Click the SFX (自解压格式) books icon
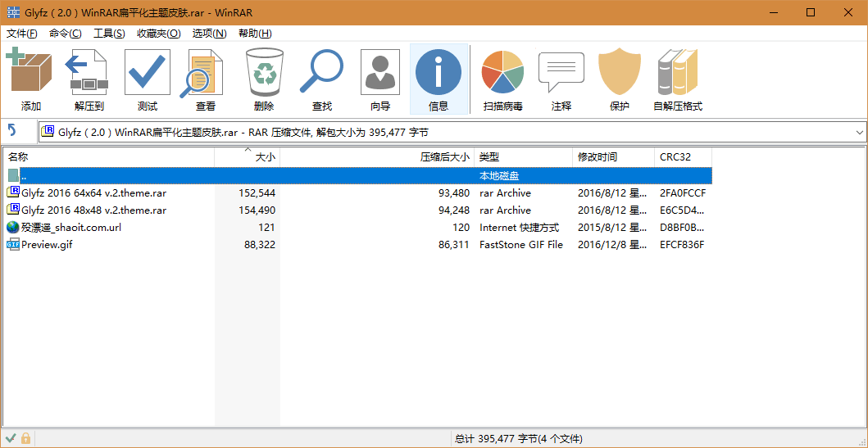The width and height of the screenshot is (868, 448). [x=678, y=72]
